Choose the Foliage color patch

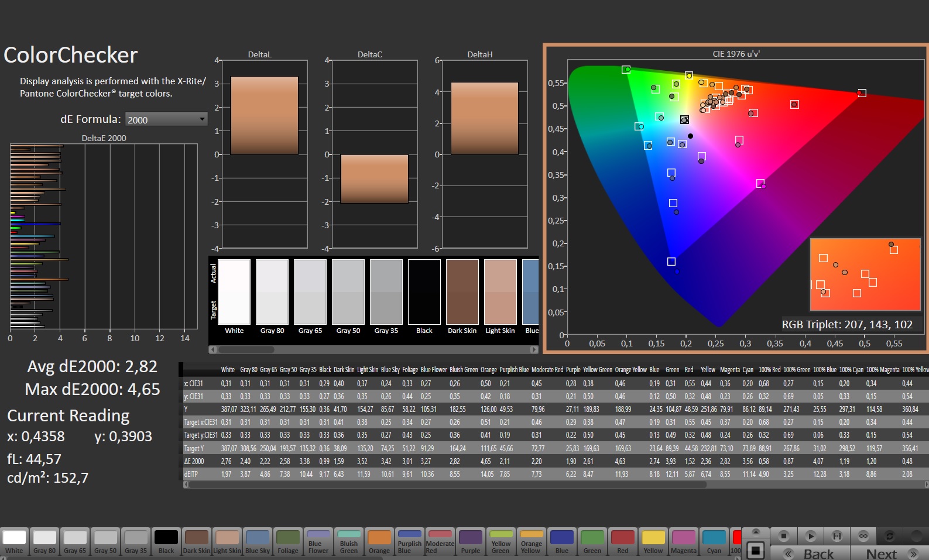[x=288, y=541]
